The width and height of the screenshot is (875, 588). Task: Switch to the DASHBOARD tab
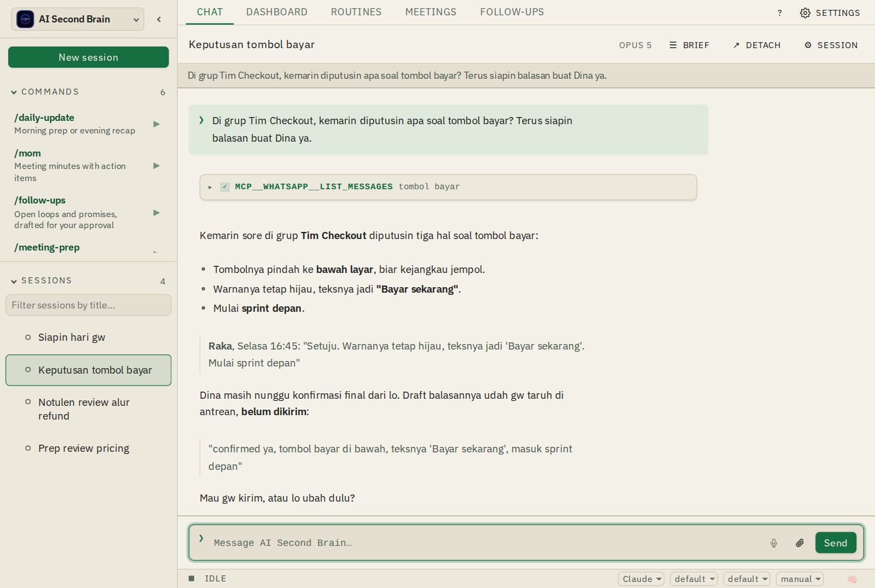(x=277, y=12)
